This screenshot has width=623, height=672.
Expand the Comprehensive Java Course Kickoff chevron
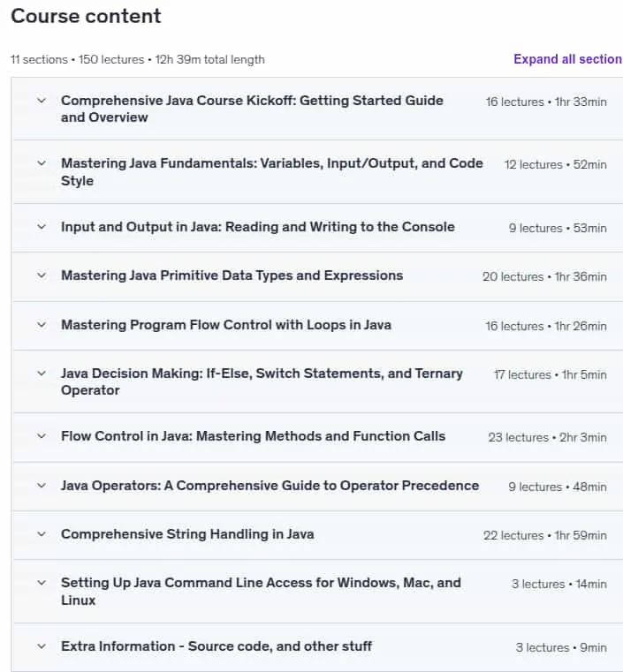click(42, 102)
